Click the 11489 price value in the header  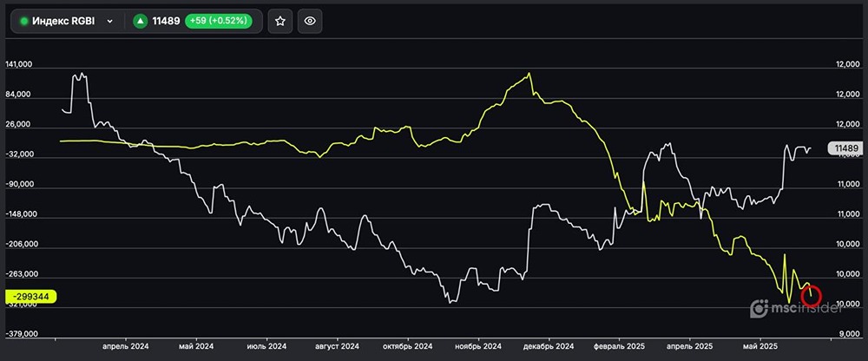pyautogui.click(x=166, y=22)
